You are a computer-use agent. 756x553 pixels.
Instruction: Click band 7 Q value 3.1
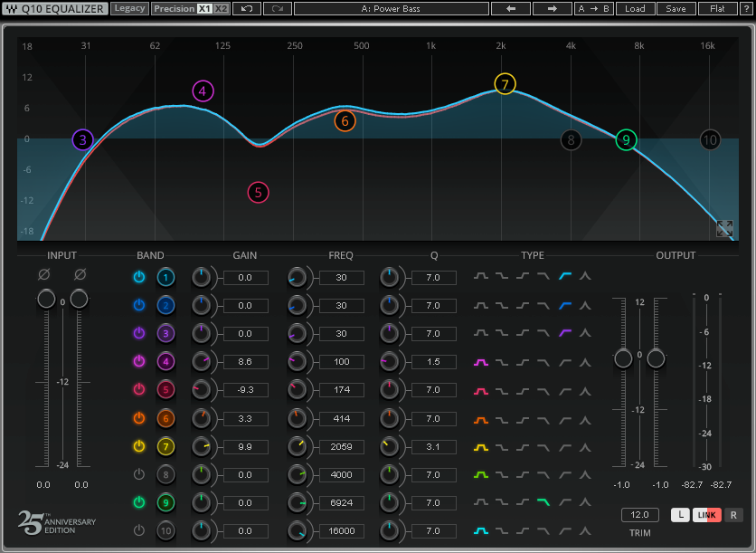(x=433, y=447)
